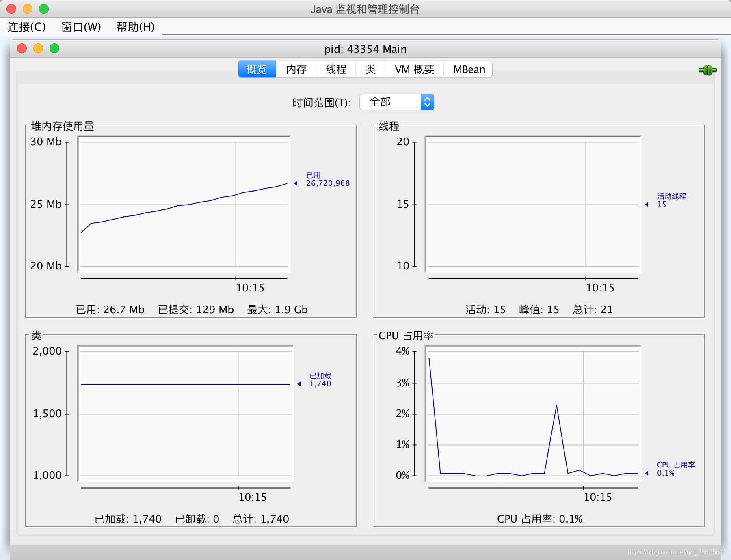The image size is (731, 560).
Task: Click the 最大: 1.9 Gb text
Action: [277, 310]
